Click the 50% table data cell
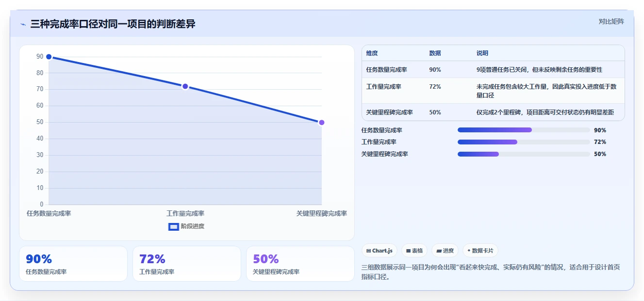The width and height of the screenshot is (644, 301). (435, 112)
